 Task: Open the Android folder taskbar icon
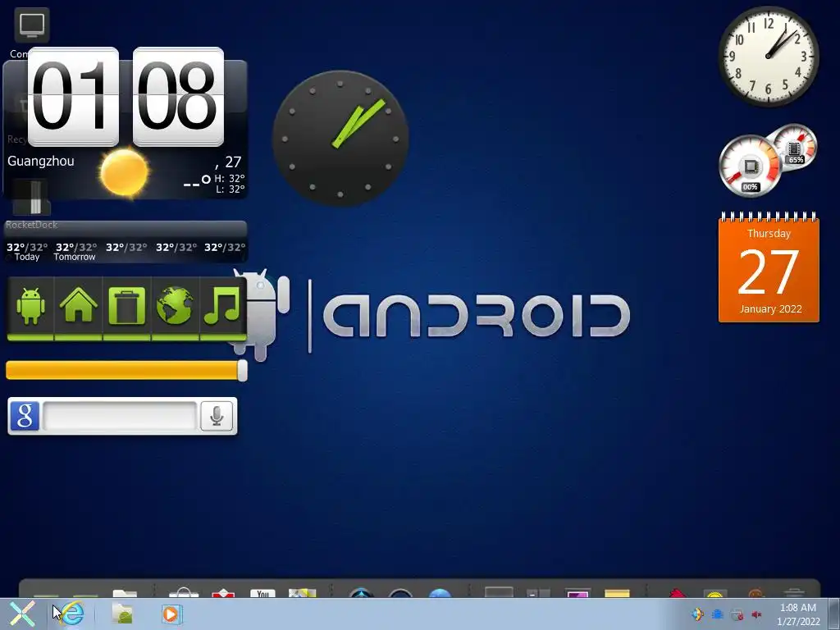[x=122, y=614]
